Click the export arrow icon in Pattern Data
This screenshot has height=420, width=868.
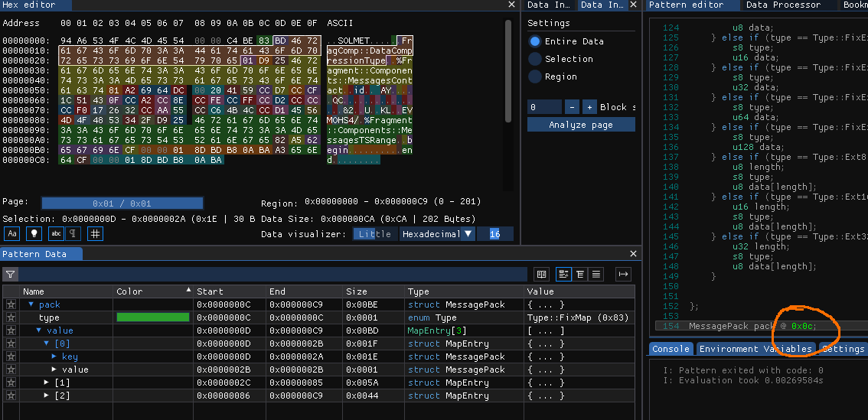click(623, 274)
